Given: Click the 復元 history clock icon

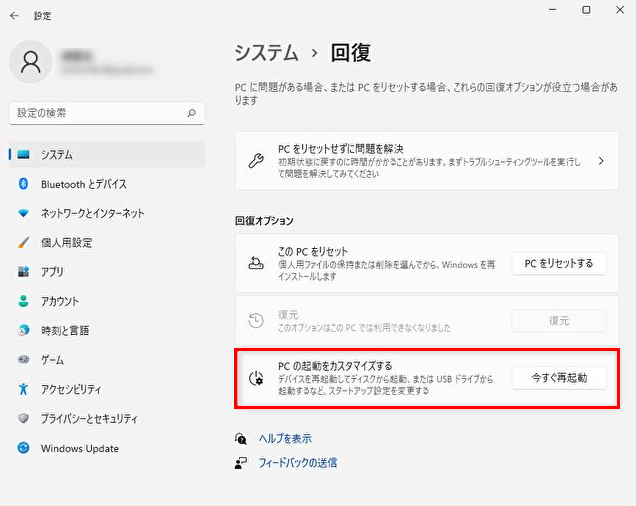Looking at the screenshot, I should [256, 320].
